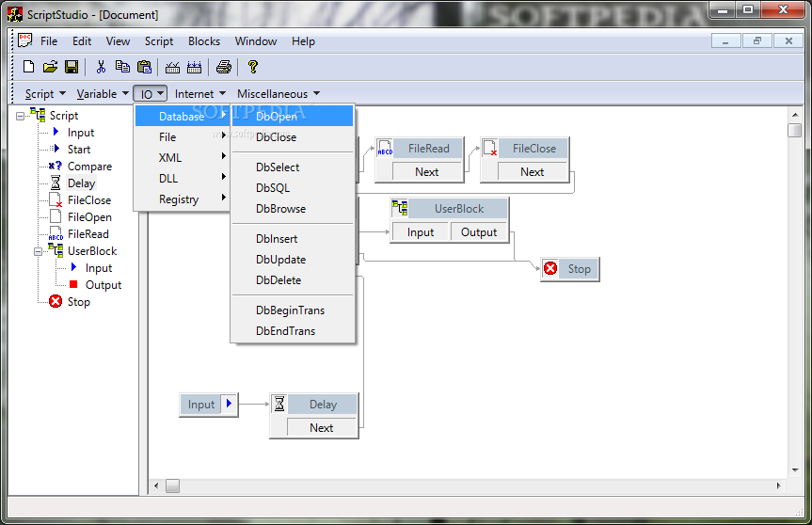Viewport: 812px width, 525px height.
Task: Open the Variable blocks dropdown
Action: point(103,94)
